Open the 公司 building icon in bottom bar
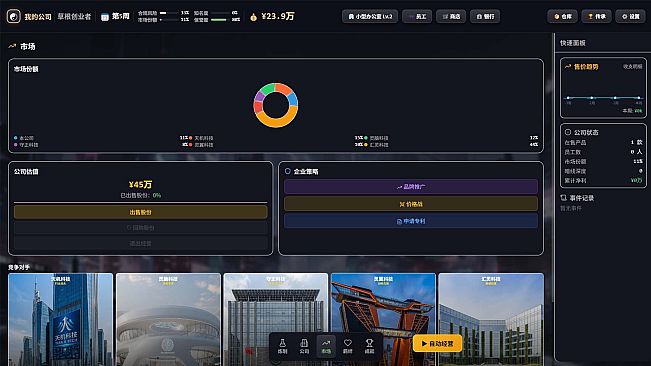651x366 pixels. coord(304,346)
